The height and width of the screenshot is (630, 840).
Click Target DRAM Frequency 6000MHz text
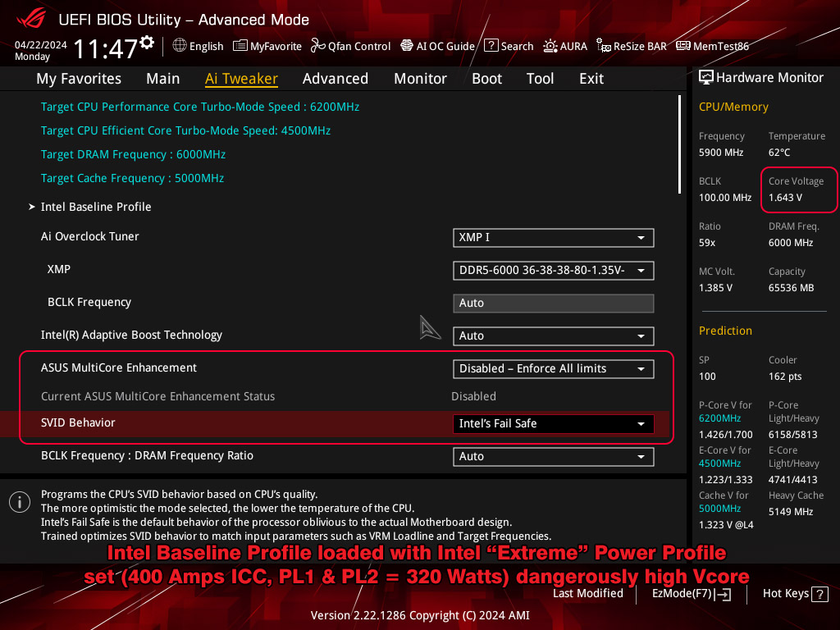[134, 154]
